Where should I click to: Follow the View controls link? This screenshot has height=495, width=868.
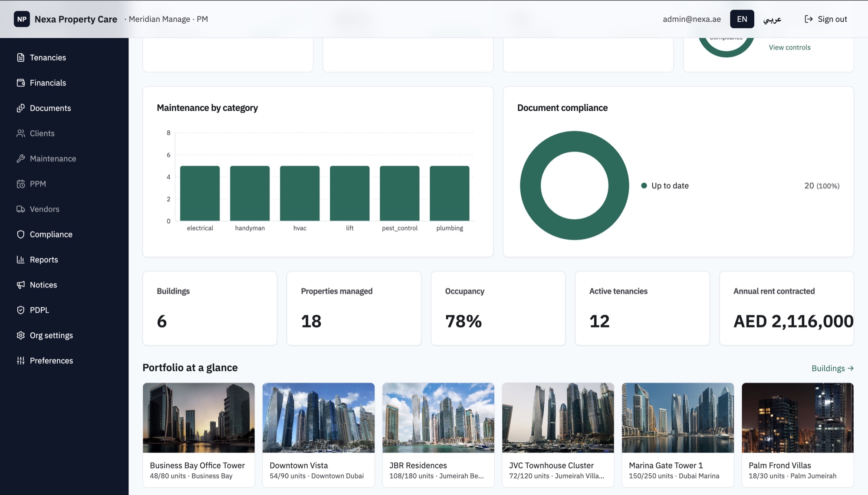pyautogui.click(x=789, y=47)
